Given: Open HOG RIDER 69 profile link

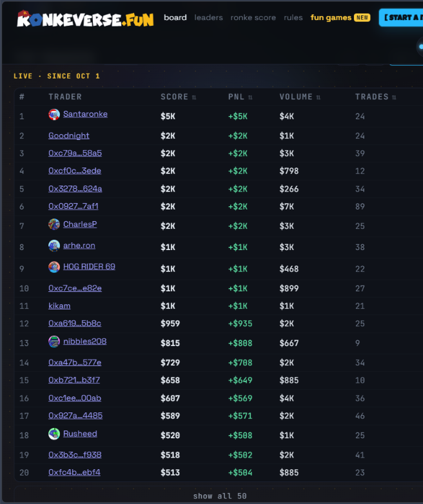Looking at the screenshot, I should (x=89, y=266).
